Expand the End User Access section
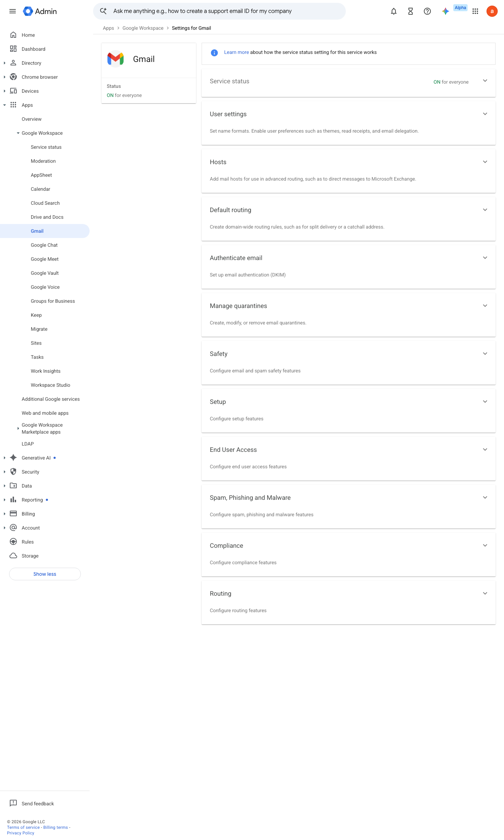This screenshot has height=840, width=504. coord(485,450)
